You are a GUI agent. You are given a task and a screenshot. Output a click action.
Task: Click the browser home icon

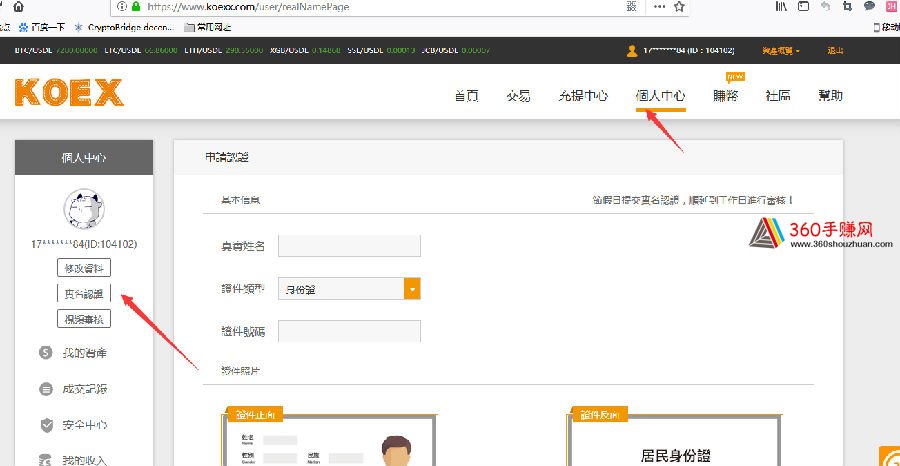point(18,6)
